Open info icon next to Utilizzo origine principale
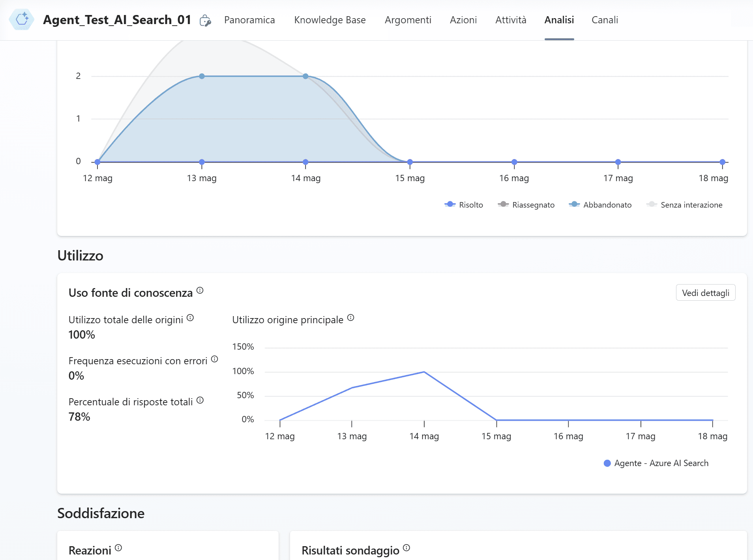Image resolution: width=753 pixels, height=560 pixels. (x=351, y=318)
